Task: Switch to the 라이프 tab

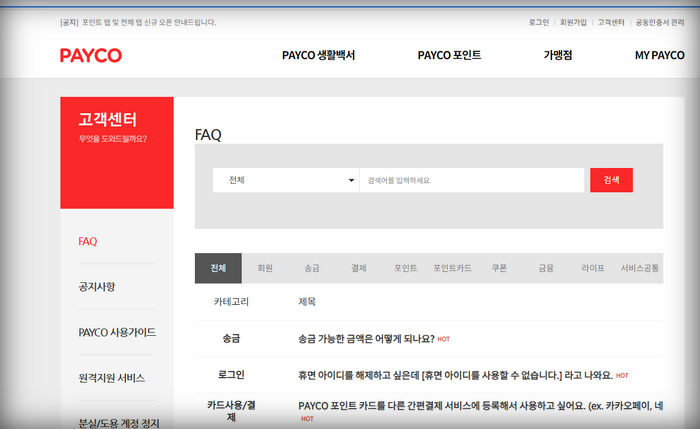Action: 593,268
